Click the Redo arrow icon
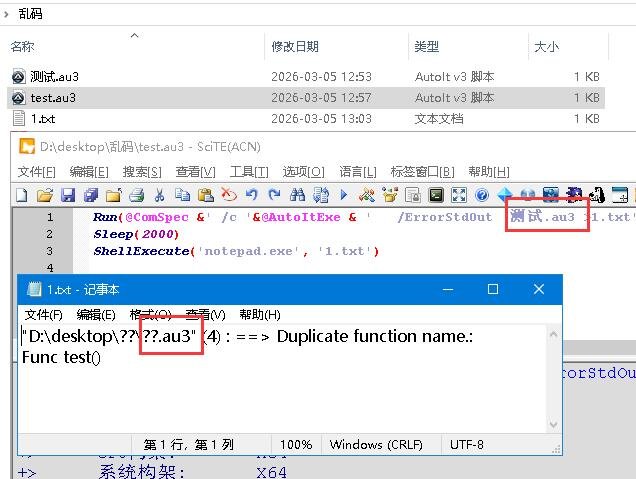This screenshot has width=636, height=479. (275, 195)
